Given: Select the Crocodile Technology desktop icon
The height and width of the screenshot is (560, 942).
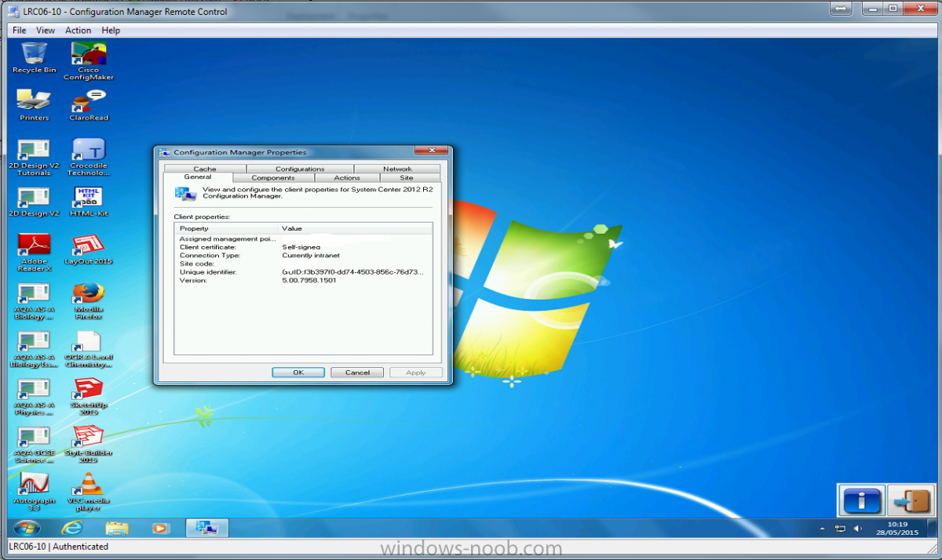Looking at the screenshot, I should [89, 157].
